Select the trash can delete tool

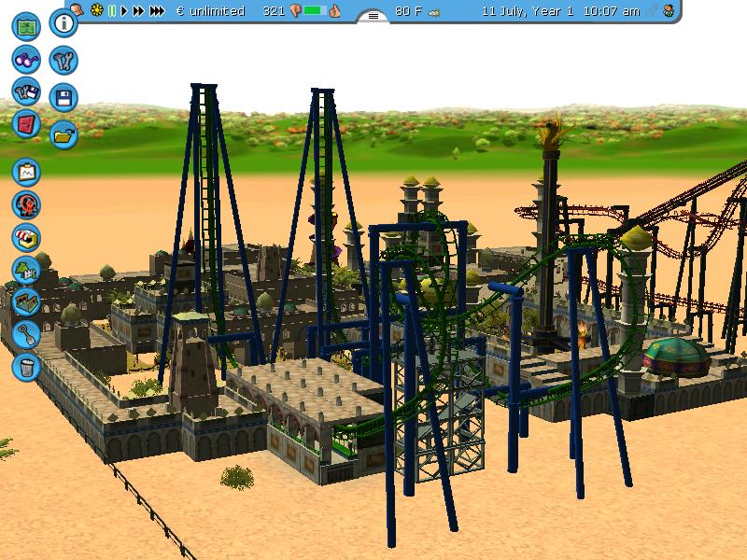click(x=26, y=367)
